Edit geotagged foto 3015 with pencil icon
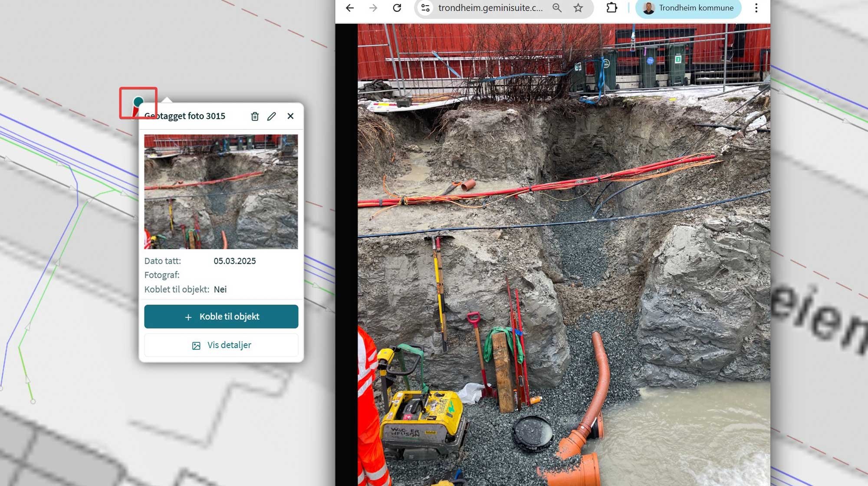This screenshot has height=486, width=868. pyautogui.click(x=272, y=116)
